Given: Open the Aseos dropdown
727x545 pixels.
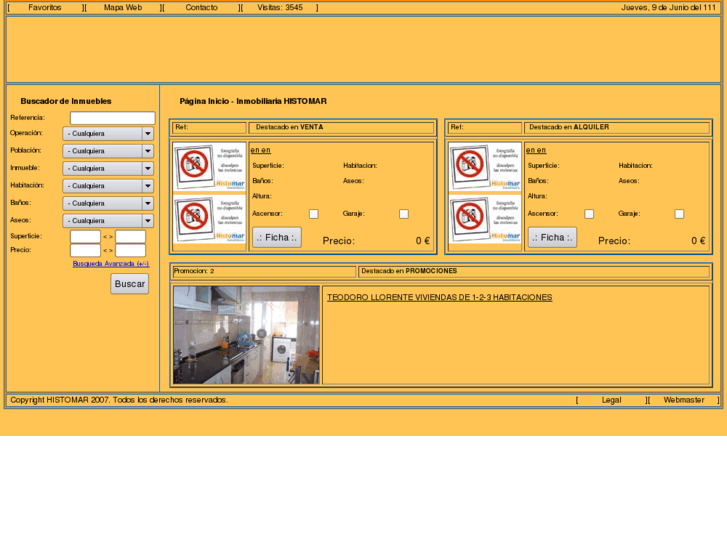Looking at the screenshot, I should pos(108,221).
